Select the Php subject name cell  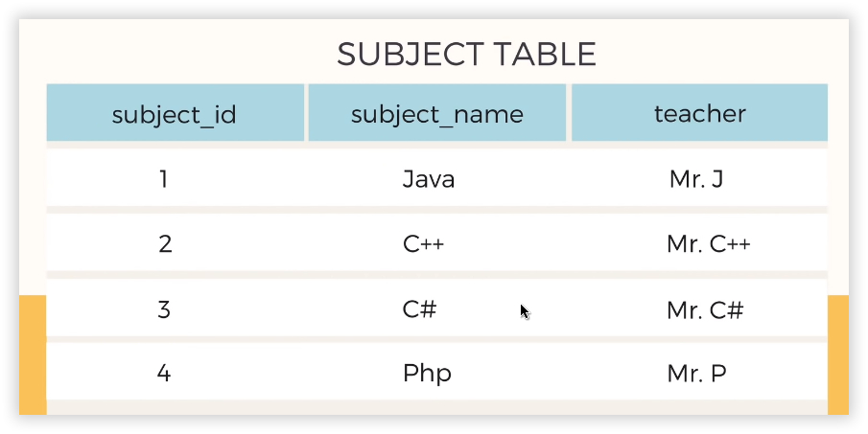[x=427, y=374]
